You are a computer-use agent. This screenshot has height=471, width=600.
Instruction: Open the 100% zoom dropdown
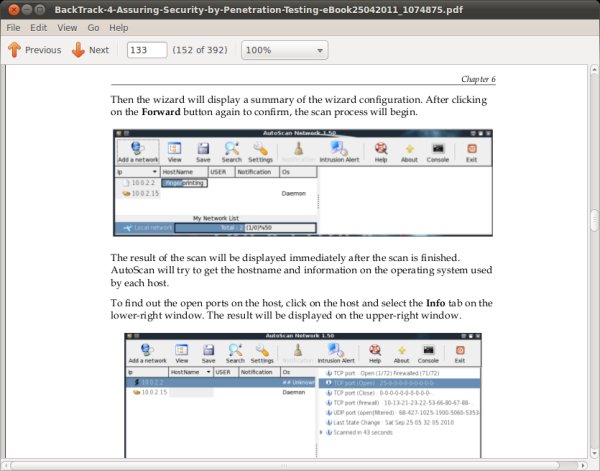(x=284, y=50)
